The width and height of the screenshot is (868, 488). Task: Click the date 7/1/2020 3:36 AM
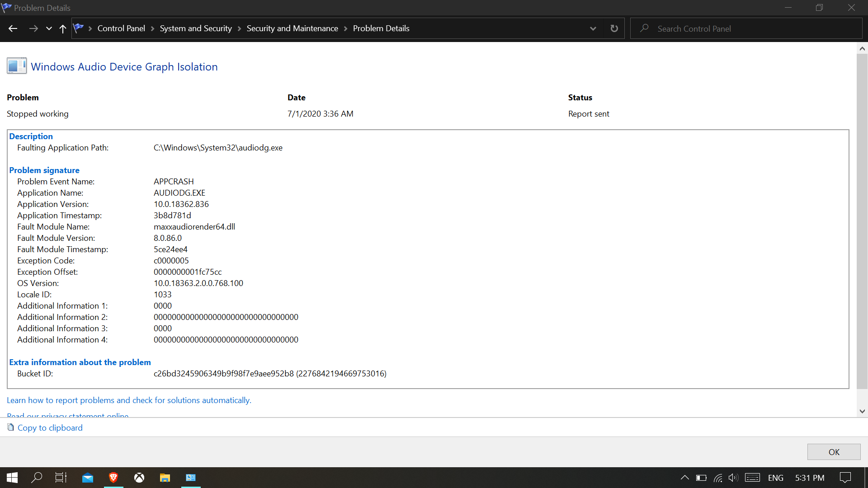(321, 114)
